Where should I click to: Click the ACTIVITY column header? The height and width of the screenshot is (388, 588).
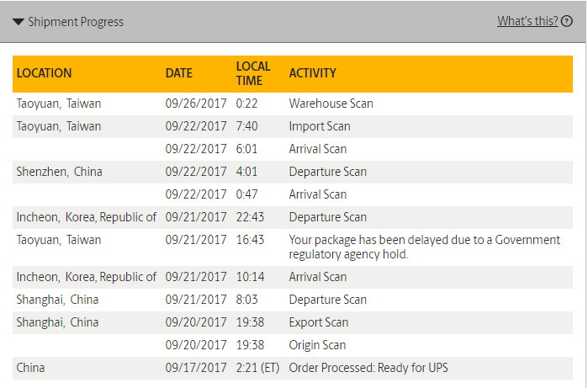tap(312, 72)
